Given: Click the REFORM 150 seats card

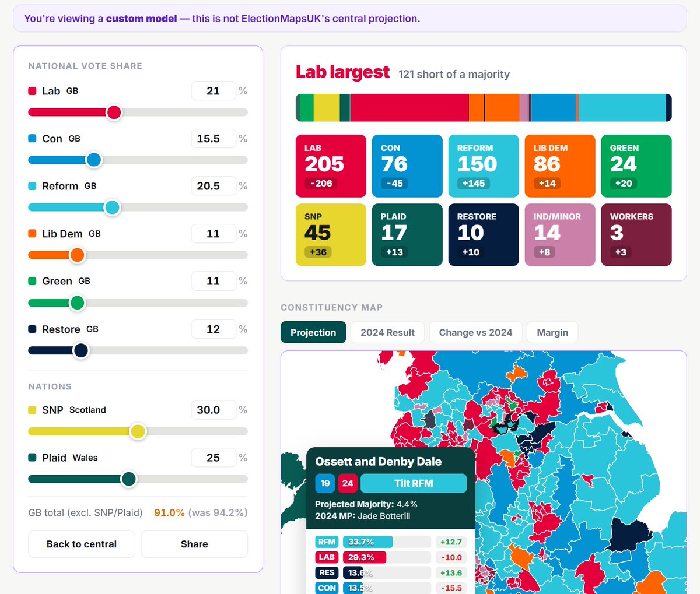Looking at the screenshot, I should (484, 166).
